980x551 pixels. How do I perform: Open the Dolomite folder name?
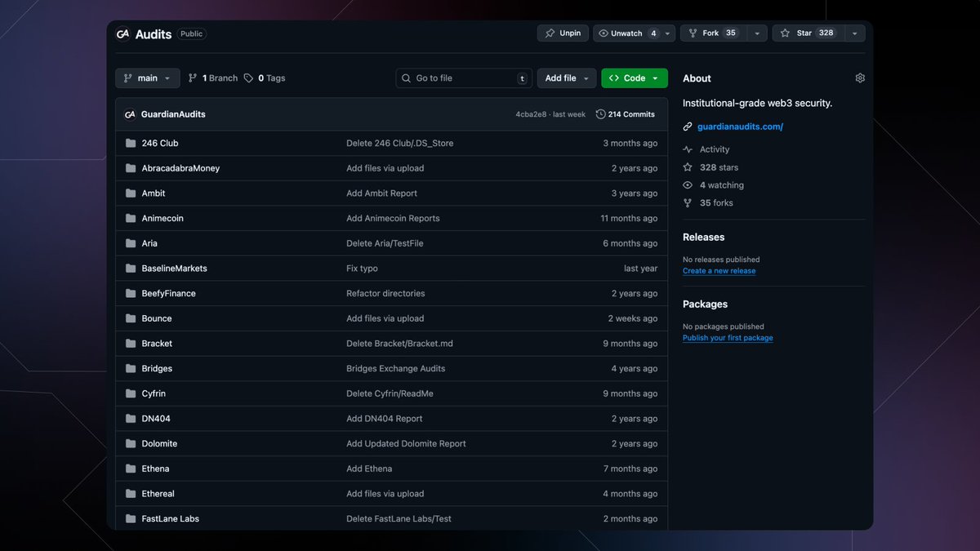click(x=159, y=443)
